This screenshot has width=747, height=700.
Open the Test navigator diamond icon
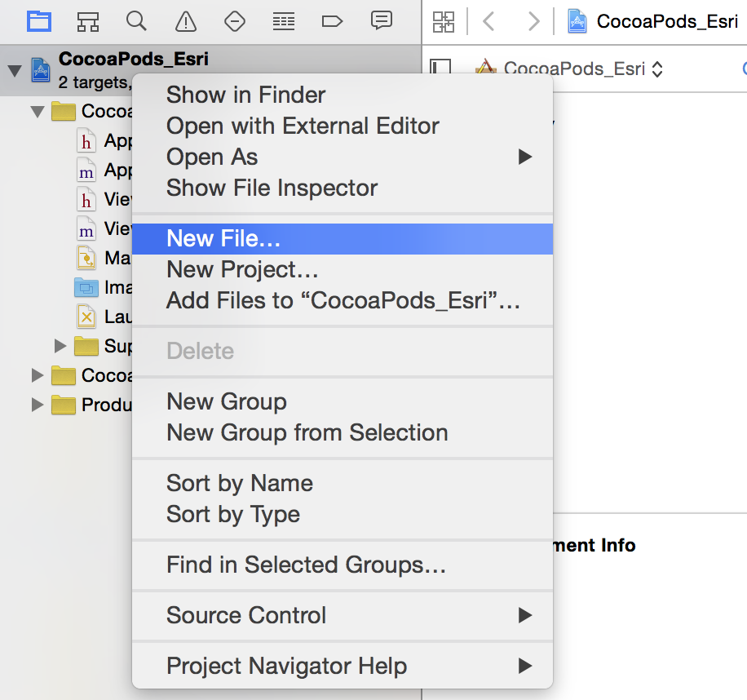[234, 21]
